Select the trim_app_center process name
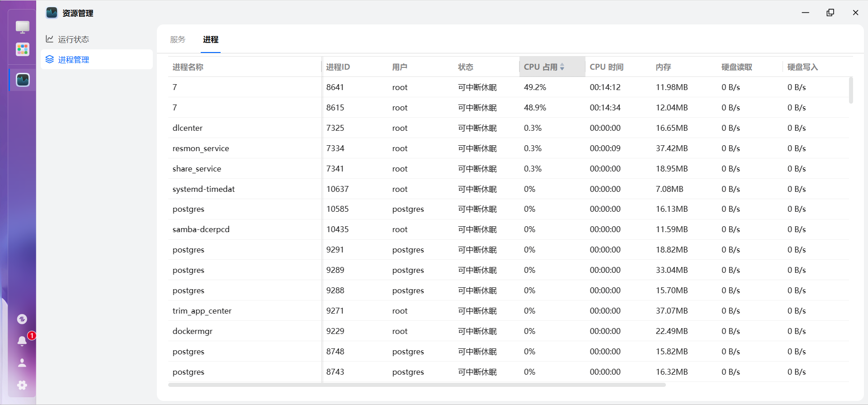Viewport: 868px width, 405px height. [x=202, y=311]
